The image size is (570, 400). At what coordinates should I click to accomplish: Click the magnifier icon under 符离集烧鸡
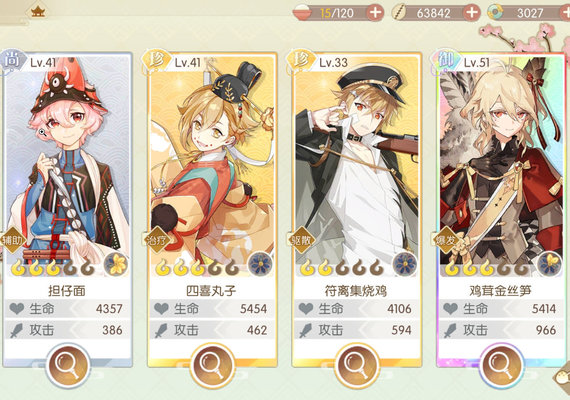[x=357, y=365]
